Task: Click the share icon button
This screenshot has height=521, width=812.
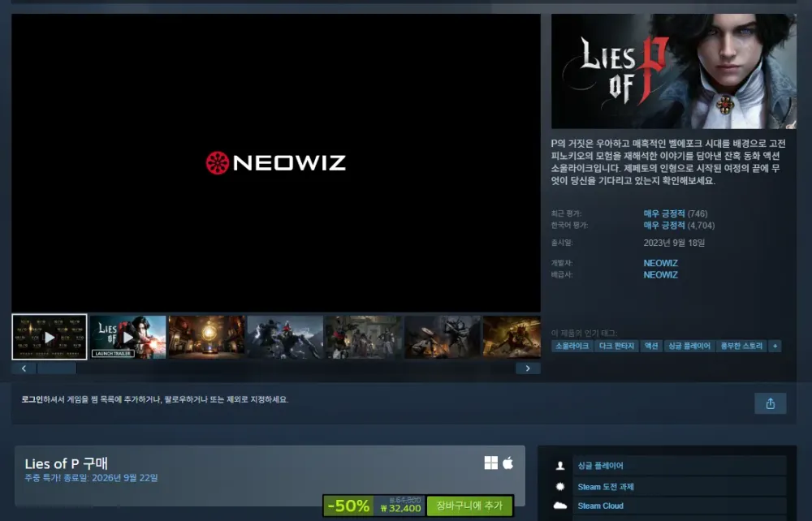Action: [770, 403]
